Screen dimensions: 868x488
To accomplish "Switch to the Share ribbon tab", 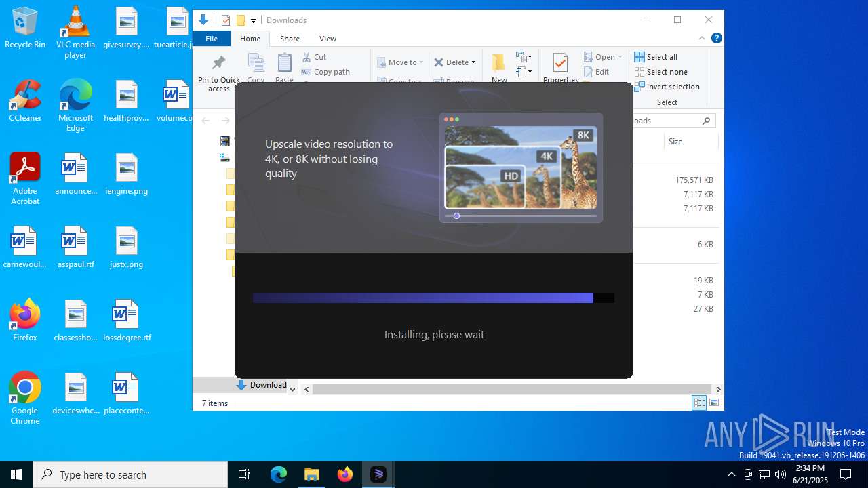I will tap(290, 39).
